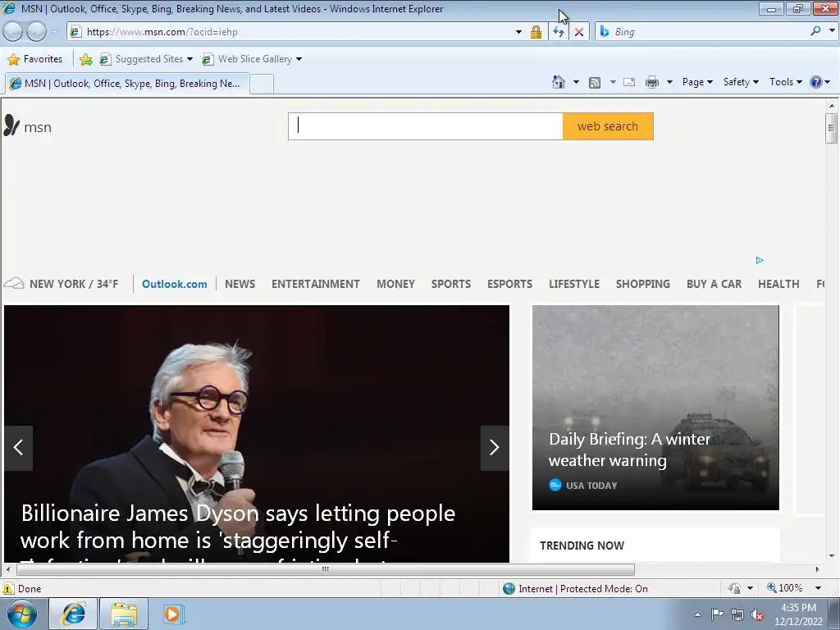This screenshot has height=630, width=840.
Task: Open the BUY A CAR link
Action: coord(714,284)
